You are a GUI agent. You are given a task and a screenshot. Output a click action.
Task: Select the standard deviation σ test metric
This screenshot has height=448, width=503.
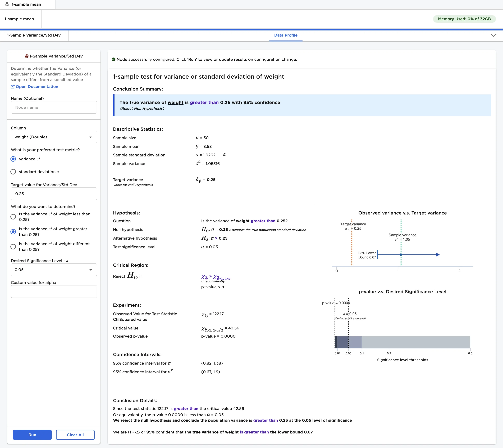pyautogui.click(x=13, y=172)
